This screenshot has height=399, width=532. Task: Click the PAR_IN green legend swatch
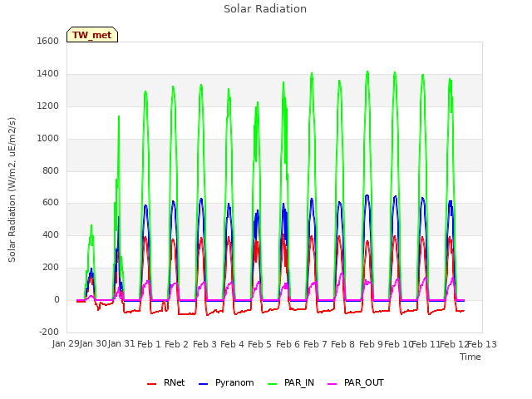pos(273,384)
